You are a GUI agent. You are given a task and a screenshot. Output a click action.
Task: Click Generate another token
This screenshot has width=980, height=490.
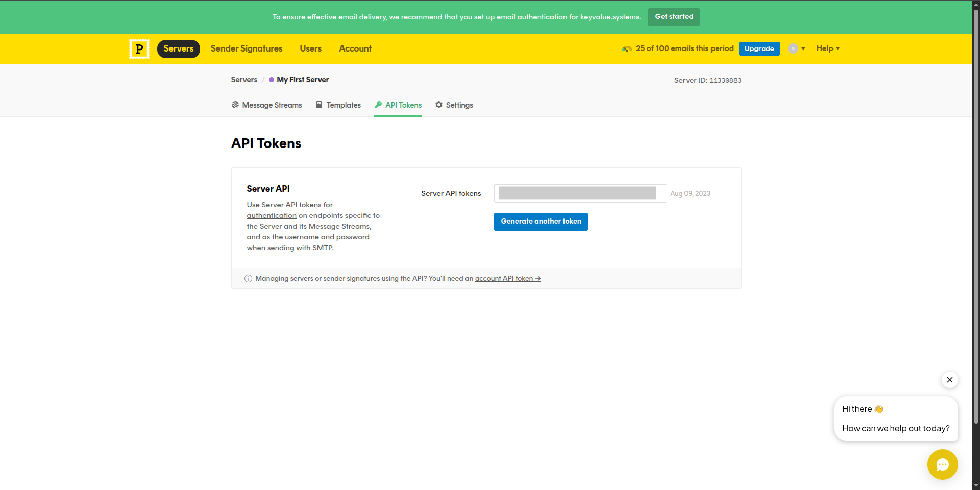pos(541,221)
